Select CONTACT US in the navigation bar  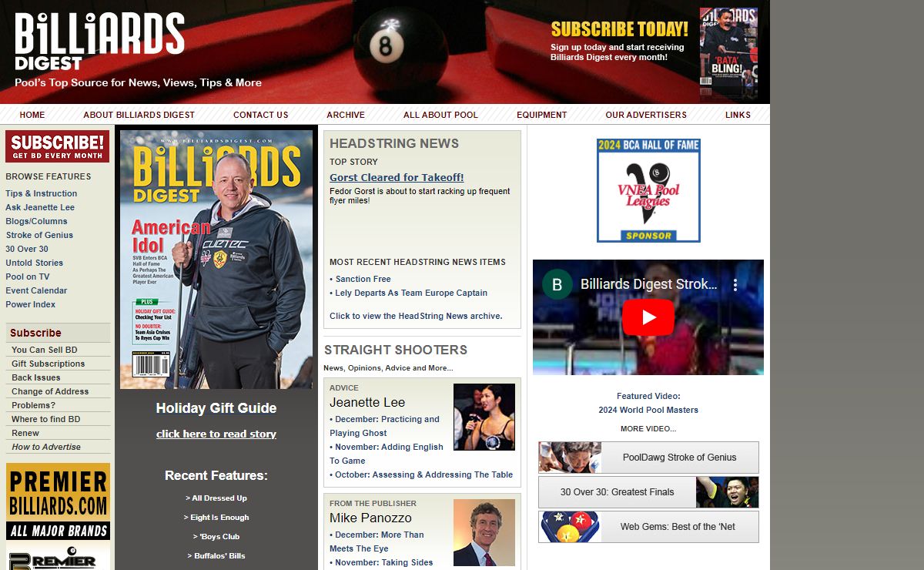coord(261,115)
